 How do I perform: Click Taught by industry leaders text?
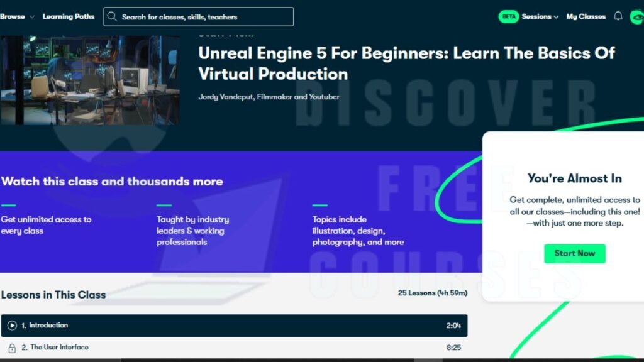(192, 231)
